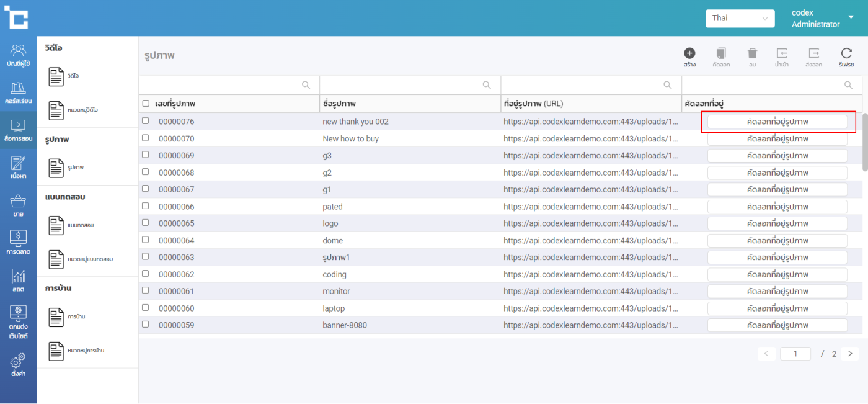
Task: Click the Export (ส่งออก) toolbar icon
Action: [x=813, y=54]
